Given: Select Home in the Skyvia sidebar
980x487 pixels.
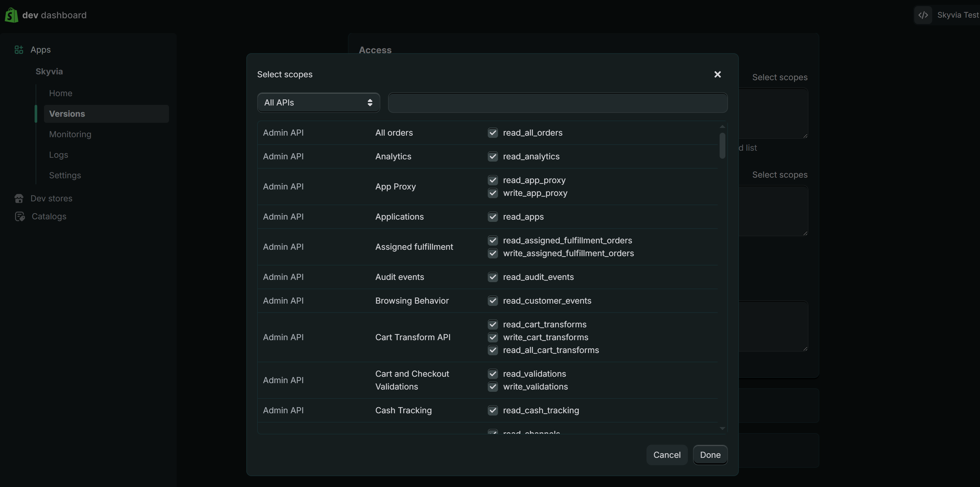Looking at the screenshot, I should 61,93.
